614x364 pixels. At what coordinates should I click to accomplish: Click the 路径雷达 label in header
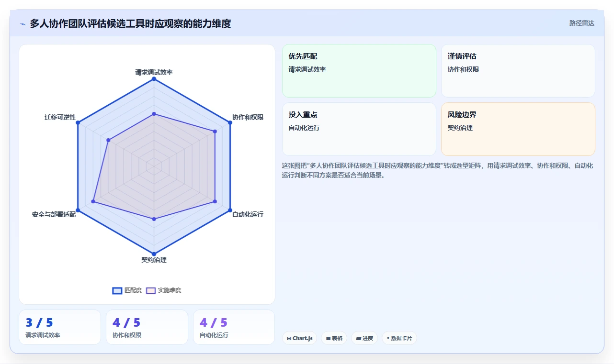(x=581, y=23)
